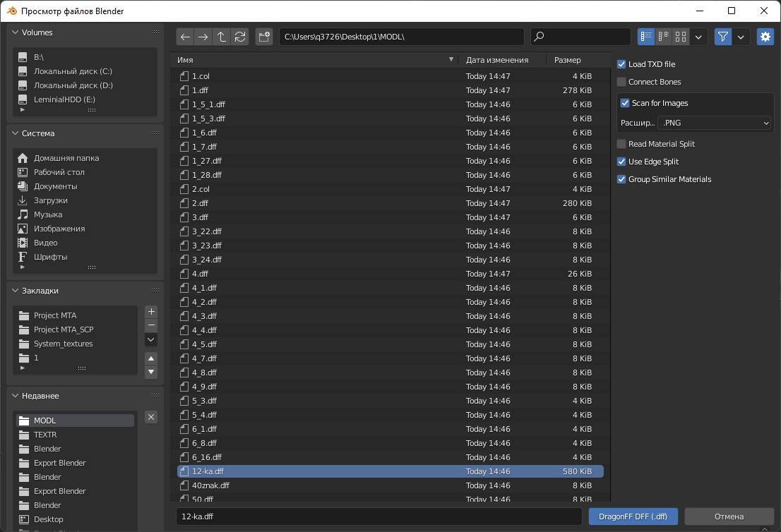The width and height of the screenshot is (781, 532).
Task: Click the DragonFF DFF import button
Action: (x=633, y=516)
